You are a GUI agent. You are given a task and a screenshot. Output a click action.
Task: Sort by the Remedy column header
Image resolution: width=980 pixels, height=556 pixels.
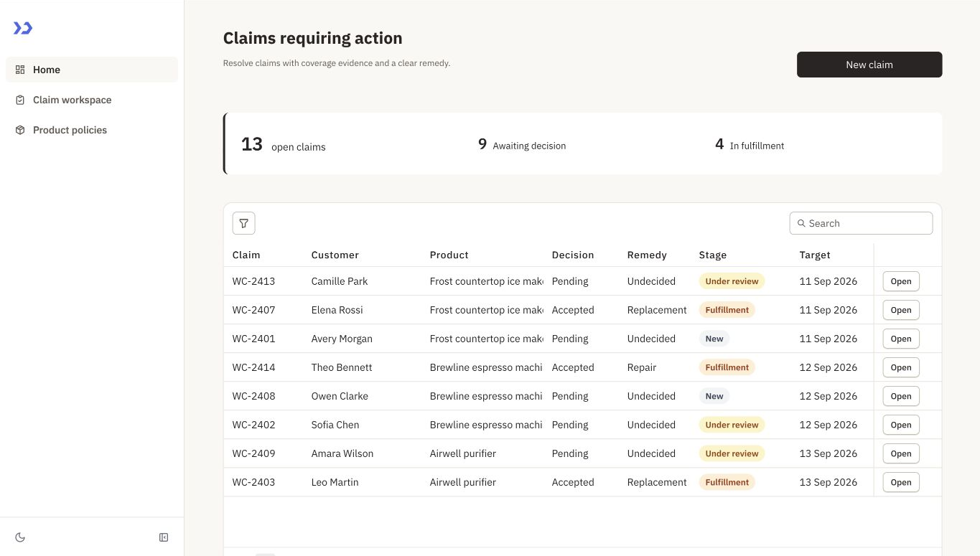pos(647,255)
